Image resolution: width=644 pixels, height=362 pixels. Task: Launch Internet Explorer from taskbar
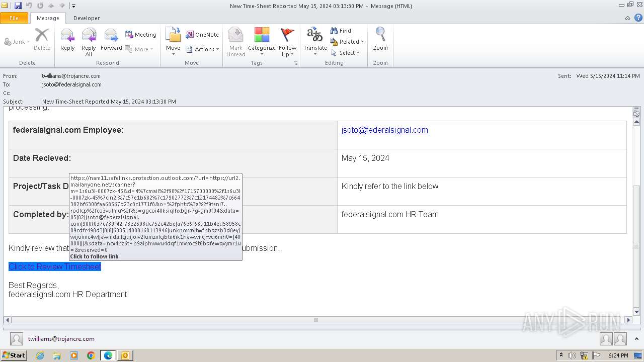tap(40, 355)
